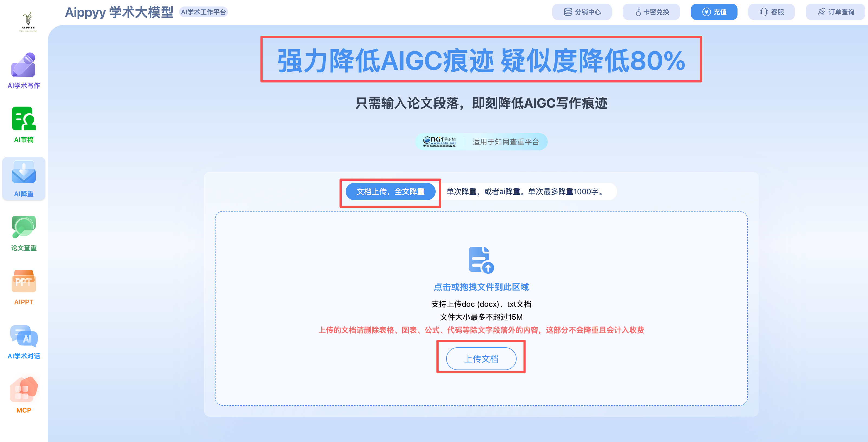868x442 pixels.
Task: Open the 分销中心 panel
Action: tap(582, 12)
